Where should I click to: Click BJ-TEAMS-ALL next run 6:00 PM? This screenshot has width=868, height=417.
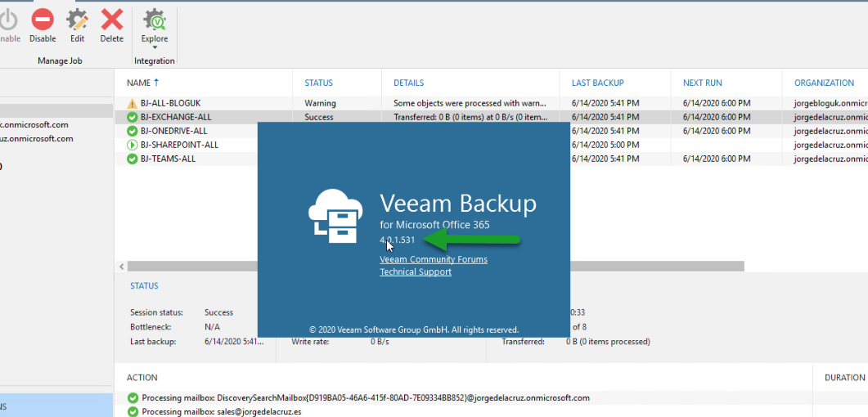tap(717, 159)
